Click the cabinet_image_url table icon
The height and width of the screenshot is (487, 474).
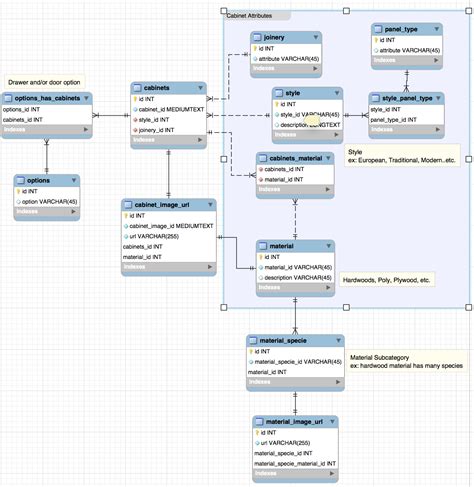[x=128, y=205]
